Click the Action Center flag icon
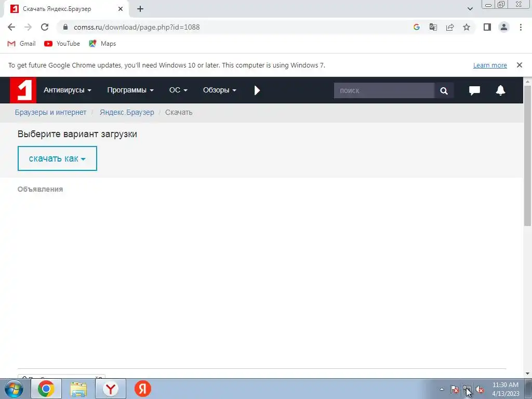 pyautogui.click(x=455, y=390)
